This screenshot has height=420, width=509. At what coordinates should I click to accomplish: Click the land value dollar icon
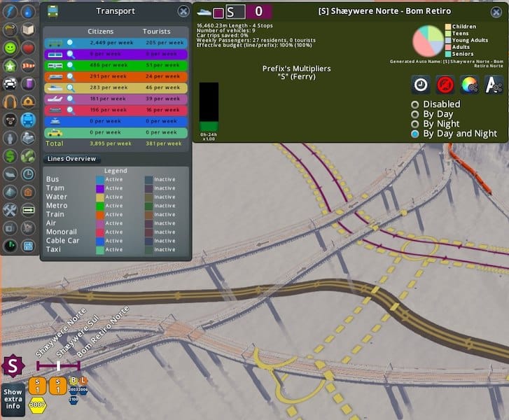coord(10,155)
